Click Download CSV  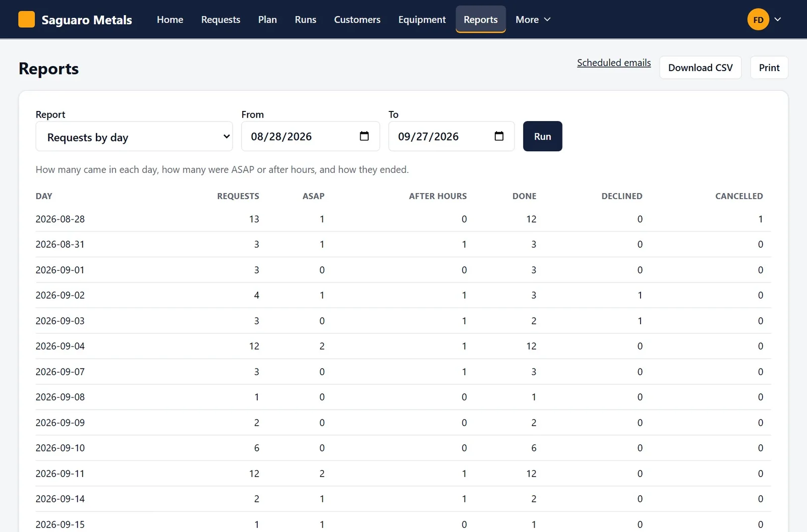click(x=700, y=68)
